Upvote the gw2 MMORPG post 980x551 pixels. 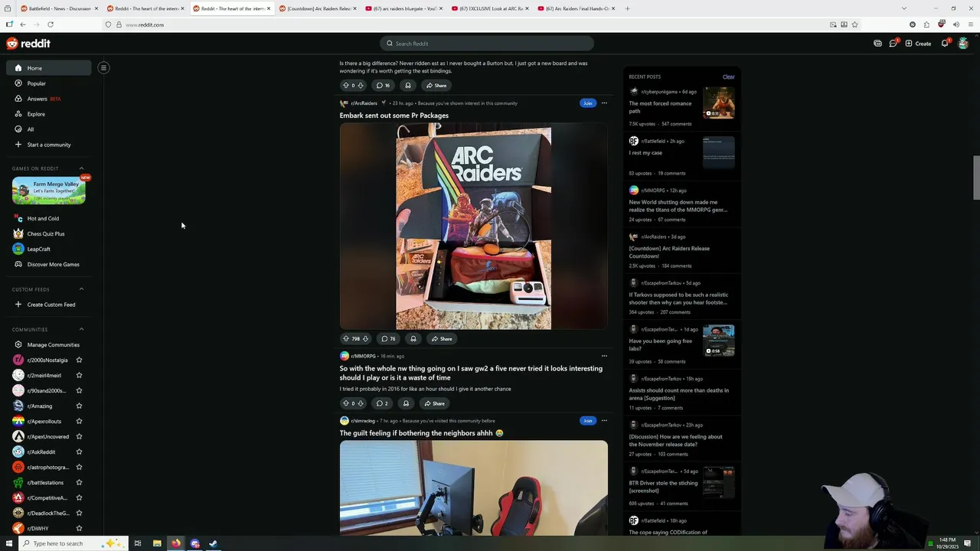345,403
